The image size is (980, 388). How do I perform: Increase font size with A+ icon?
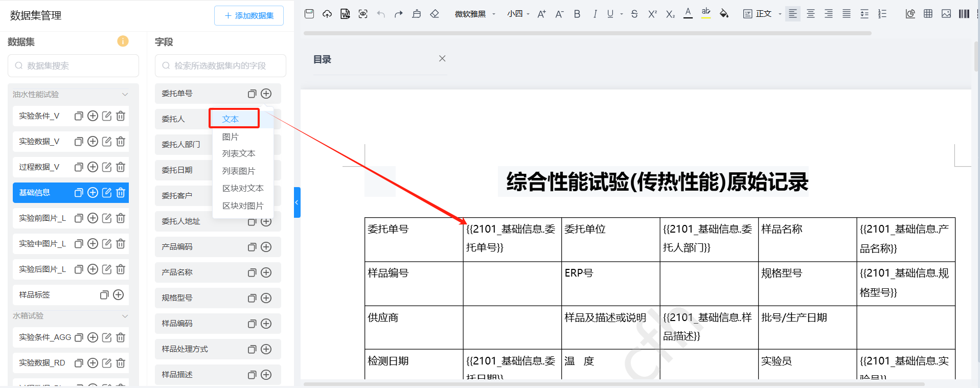click(x=541, y=14)
